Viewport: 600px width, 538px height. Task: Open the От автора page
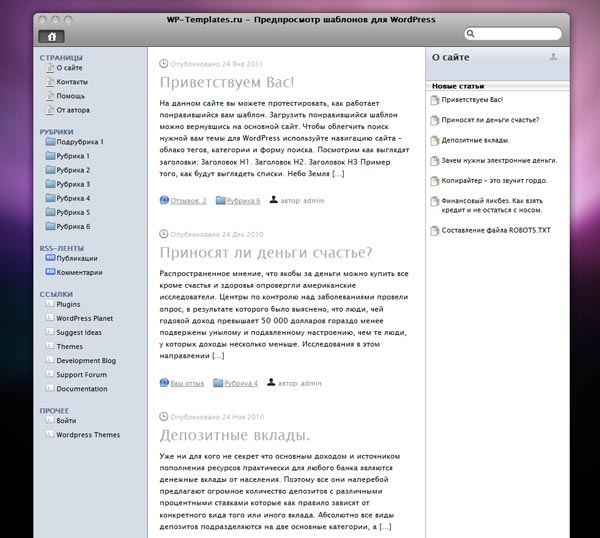[x=73, y=110]
